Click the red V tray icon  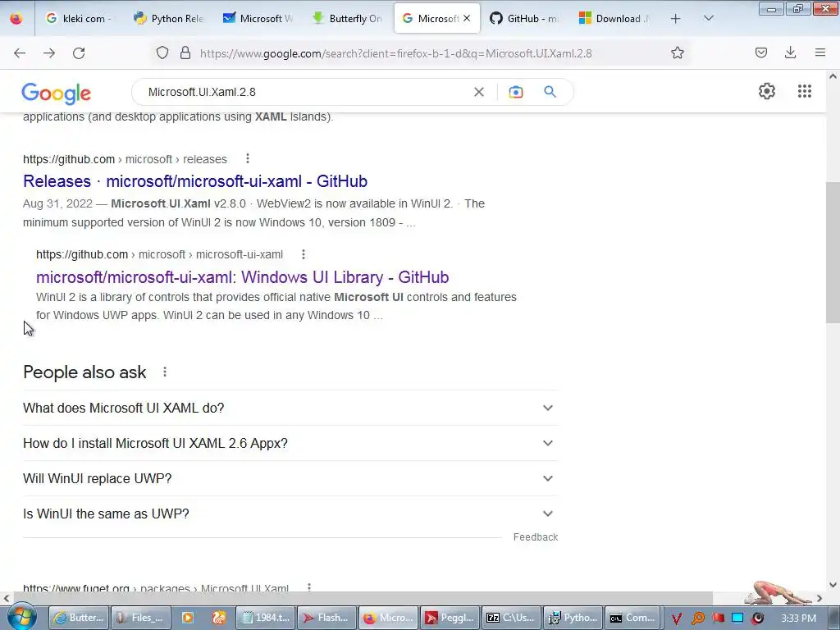[x=676, y=619]
